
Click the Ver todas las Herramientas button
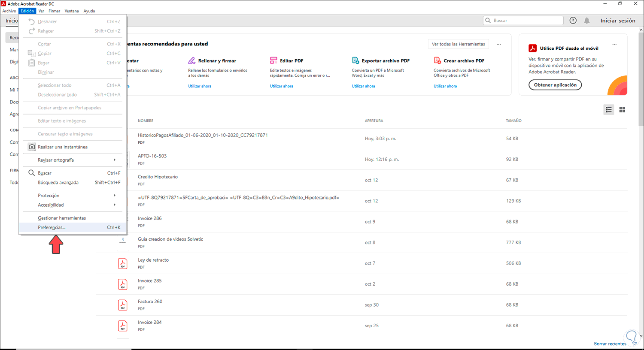(x=458, y=44)
